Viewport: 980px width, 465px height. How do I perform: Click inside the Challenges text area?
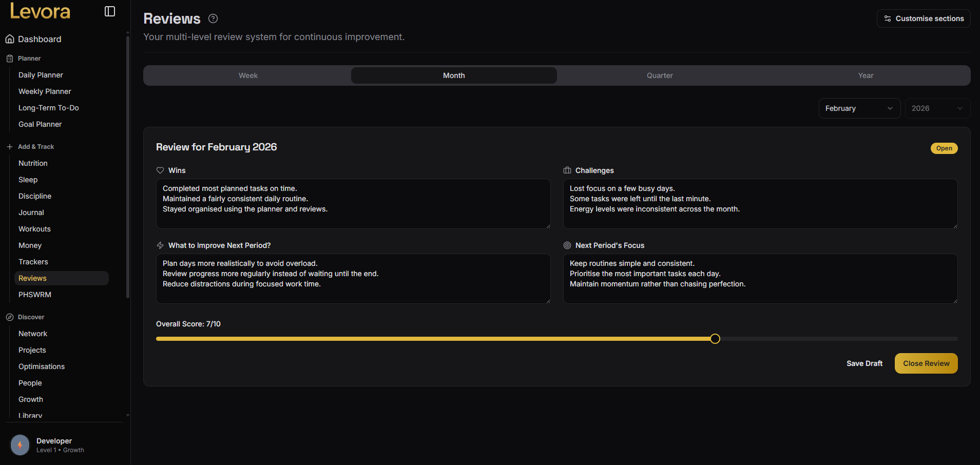click(x=760, y=204)
